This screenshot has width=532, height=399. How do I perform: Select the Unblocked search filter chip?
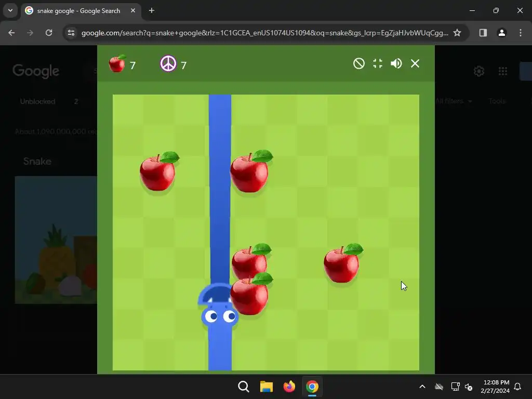(37, 101)
